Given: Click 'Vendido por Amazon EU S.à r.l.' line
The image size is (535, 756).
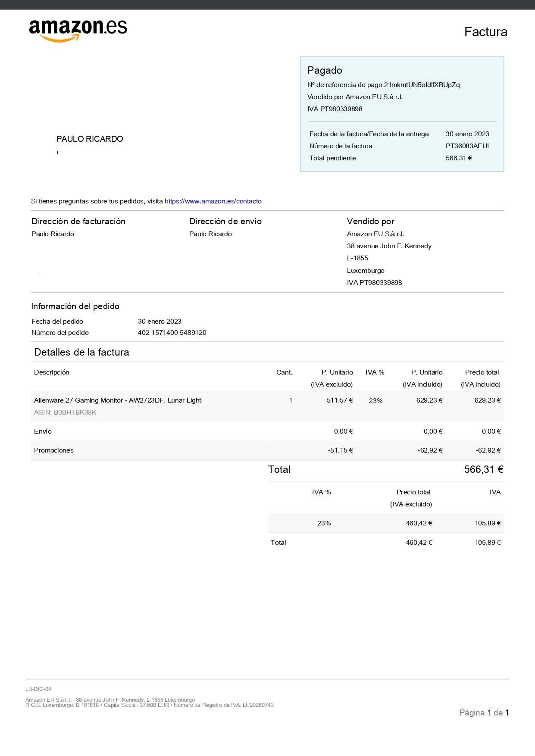Looking at the screenshot, I should coord(355,97).
